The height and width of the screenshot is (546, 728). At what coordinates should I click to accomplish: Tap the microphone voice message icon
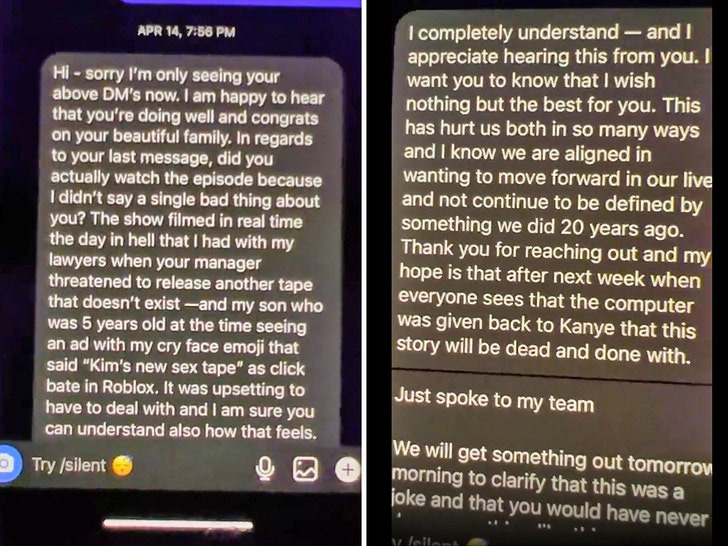[x=265, y=468]
